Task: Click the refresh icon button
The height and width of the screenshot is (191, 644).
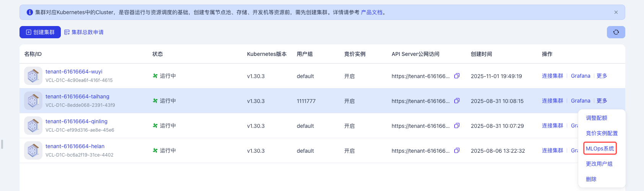Action: coord(616,32)
